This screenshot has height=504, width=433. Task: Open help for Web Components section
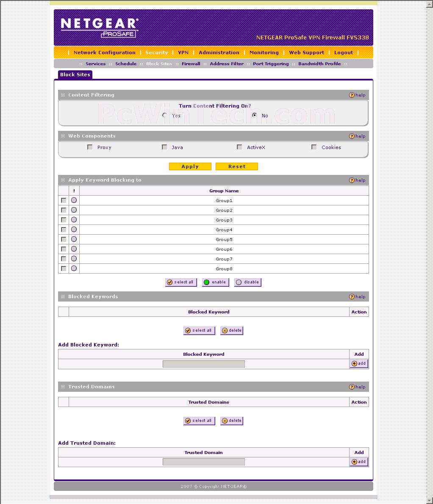coord(357,136)
